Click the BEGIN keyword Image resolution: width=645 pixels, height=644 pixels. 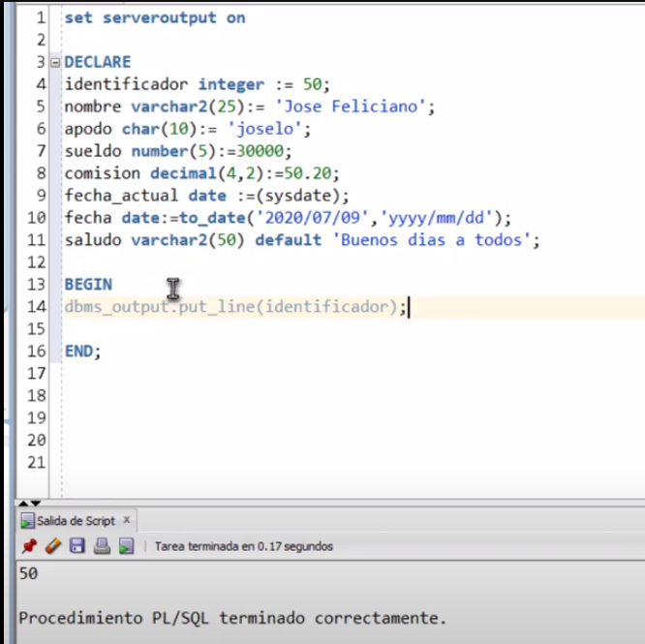(88, 285)
